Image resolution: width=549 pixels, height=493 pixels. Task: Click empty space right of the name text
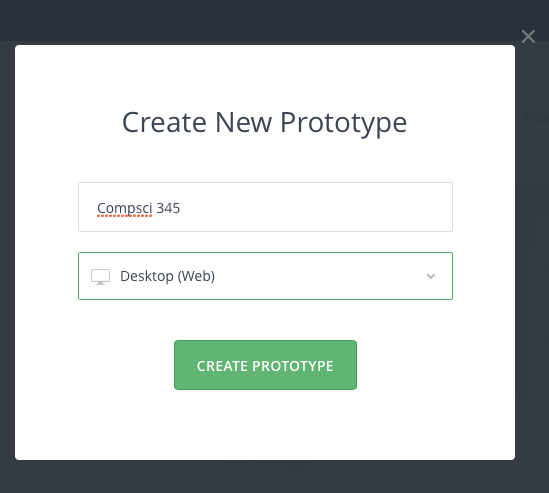click(x=315, y=207)
